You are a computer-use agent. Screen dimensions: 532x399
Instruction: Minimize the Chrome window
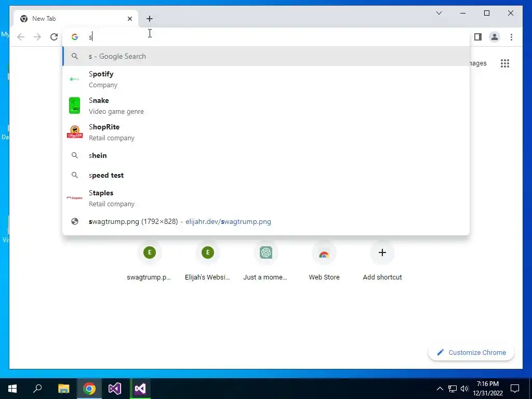463,13
